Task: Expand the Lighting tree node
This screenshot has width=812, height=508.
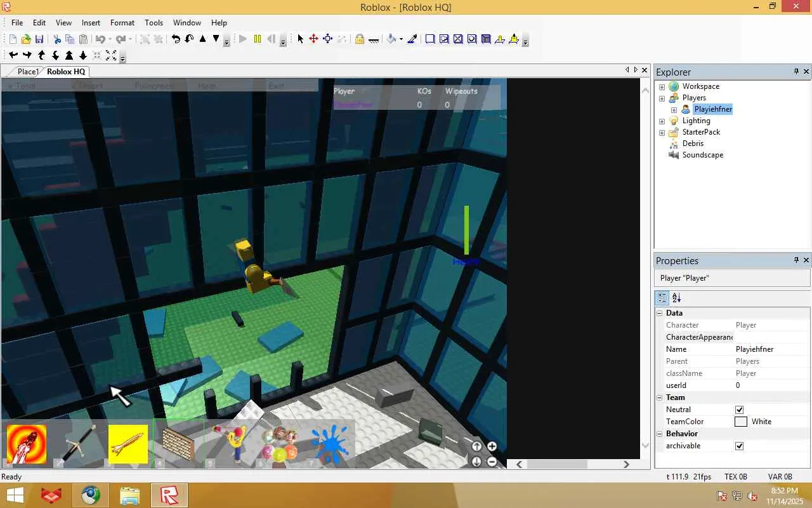Action: coord(662,121)
